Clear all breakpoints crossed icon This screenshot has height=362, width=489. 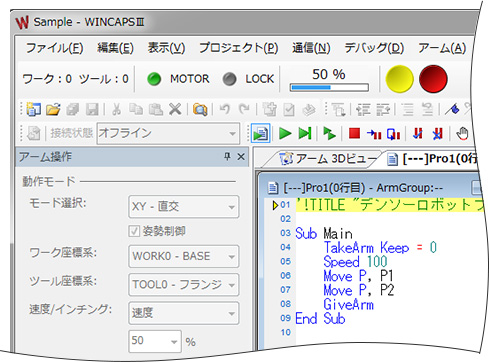(437, 134)
